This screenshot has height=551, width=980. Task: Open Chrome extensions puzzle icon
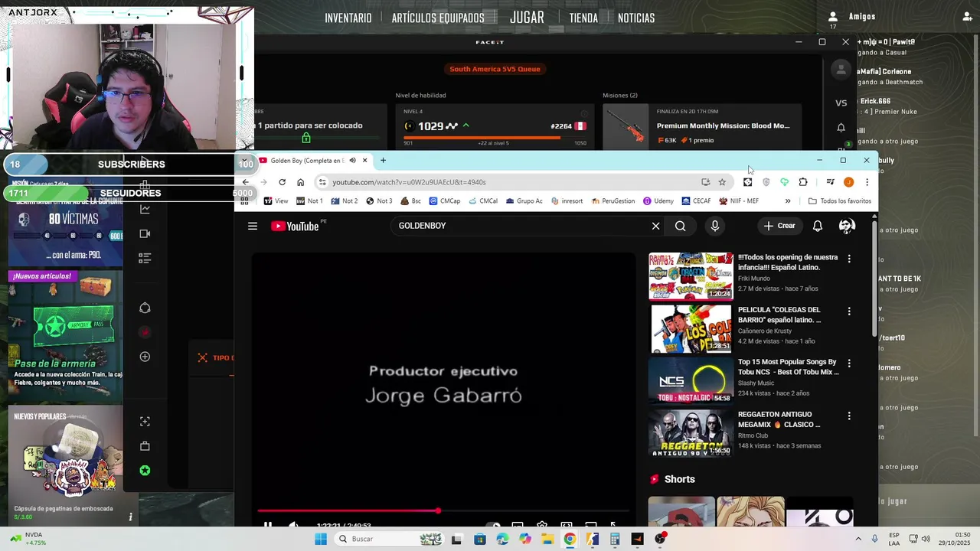coord(803,182)
